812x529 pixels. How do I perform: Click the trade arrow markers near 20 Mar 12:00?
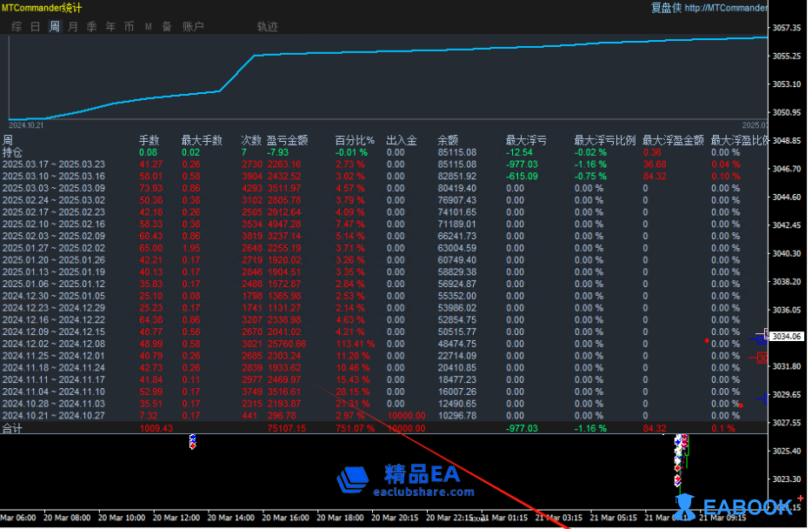pos(192,442)
